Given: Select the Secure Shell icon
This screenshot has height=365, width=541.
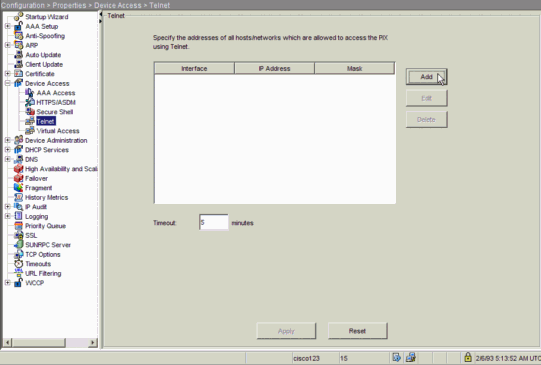Looking at the screenshot, I should point(30,111).
